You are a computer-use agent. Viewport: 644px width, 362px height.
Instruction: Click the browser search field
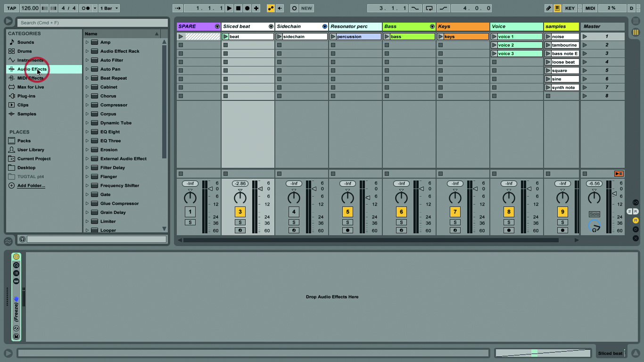[92, 23]
